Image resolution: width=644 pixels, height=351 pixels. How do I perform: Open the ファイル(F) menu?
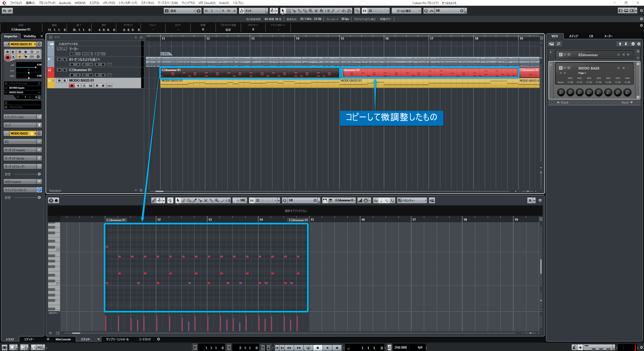tap(16, 3)
